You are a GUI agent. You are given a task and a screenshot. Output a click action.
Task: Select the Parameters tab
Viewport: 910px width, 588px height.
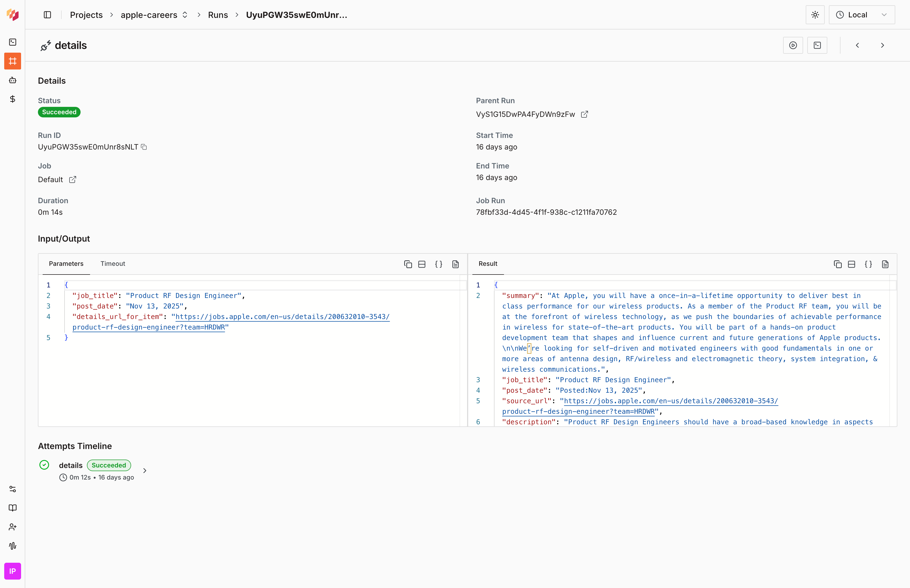66,264
